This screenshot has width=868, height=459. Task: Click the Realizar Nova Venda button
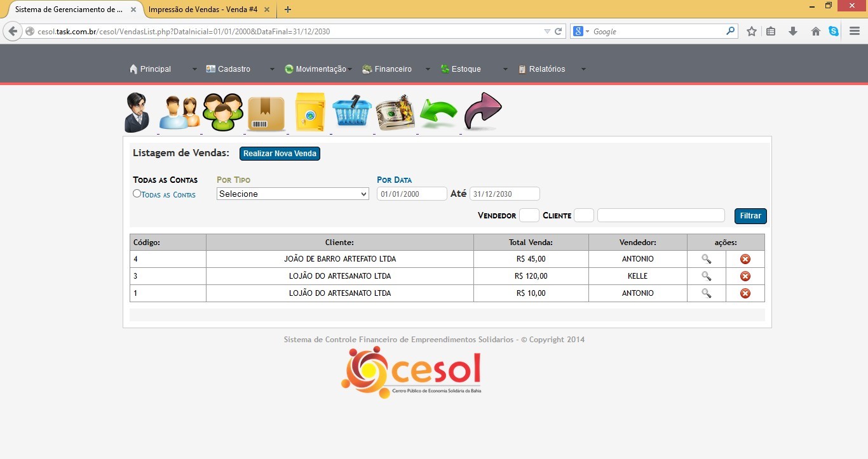[x=280, y=154]
